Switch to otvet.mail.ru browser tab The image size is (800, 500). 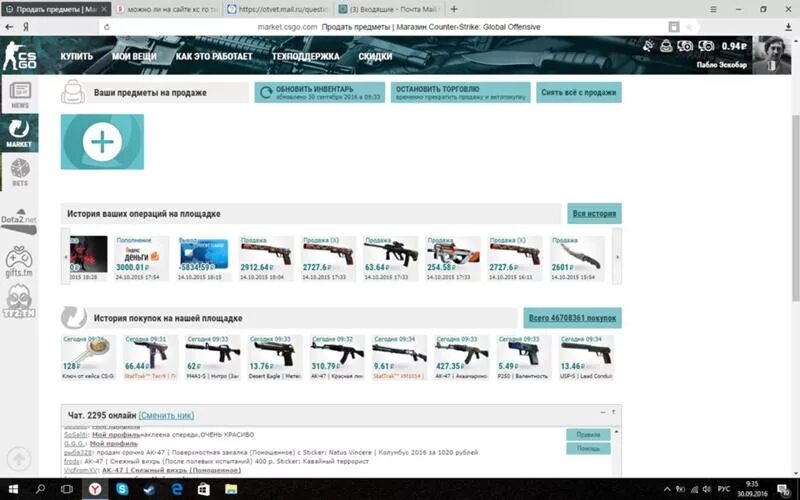[x=278, y=9]
